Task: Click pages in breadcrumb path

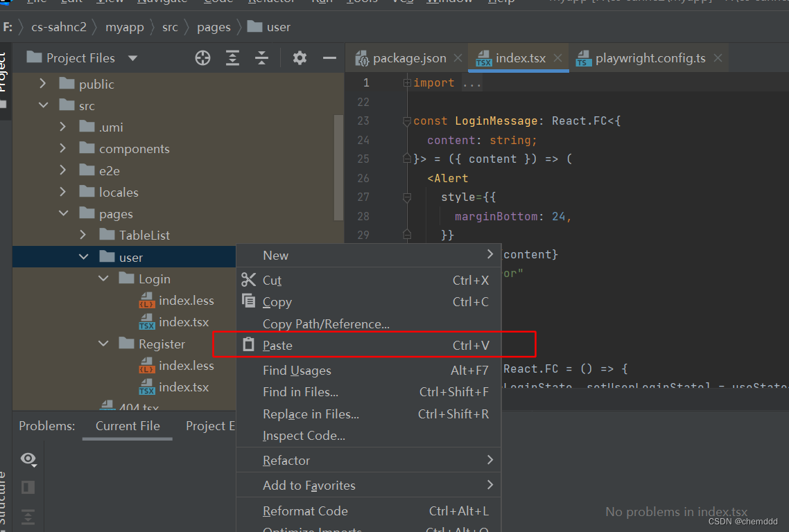Action: 214,27
